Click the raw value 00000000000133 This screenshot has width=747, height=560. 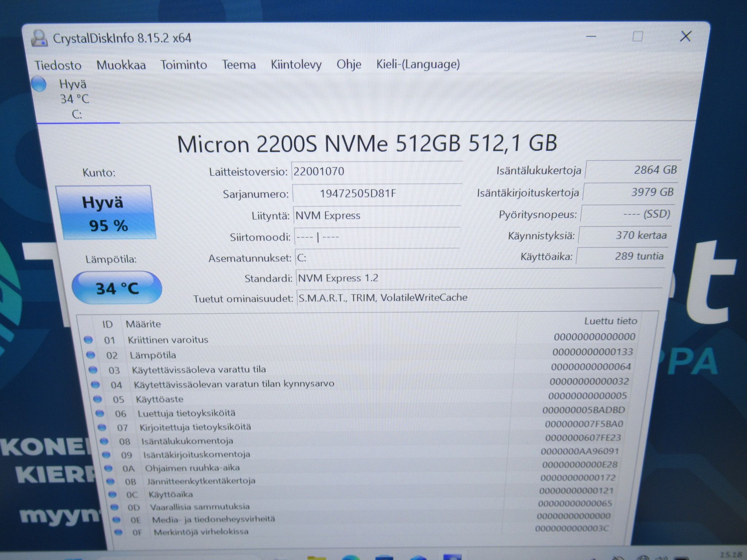(x=592, y=352)
